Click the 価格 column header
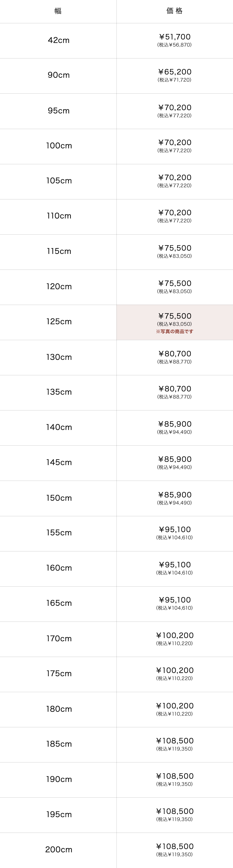The image size is (233, 868). point(174,11)
